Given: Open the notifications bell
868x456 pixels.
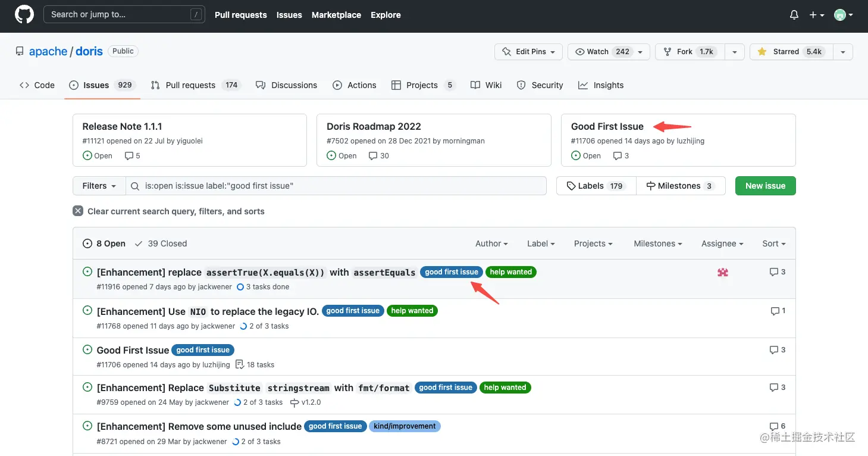Looking at the screenshot, I should (x=794, y=15).
